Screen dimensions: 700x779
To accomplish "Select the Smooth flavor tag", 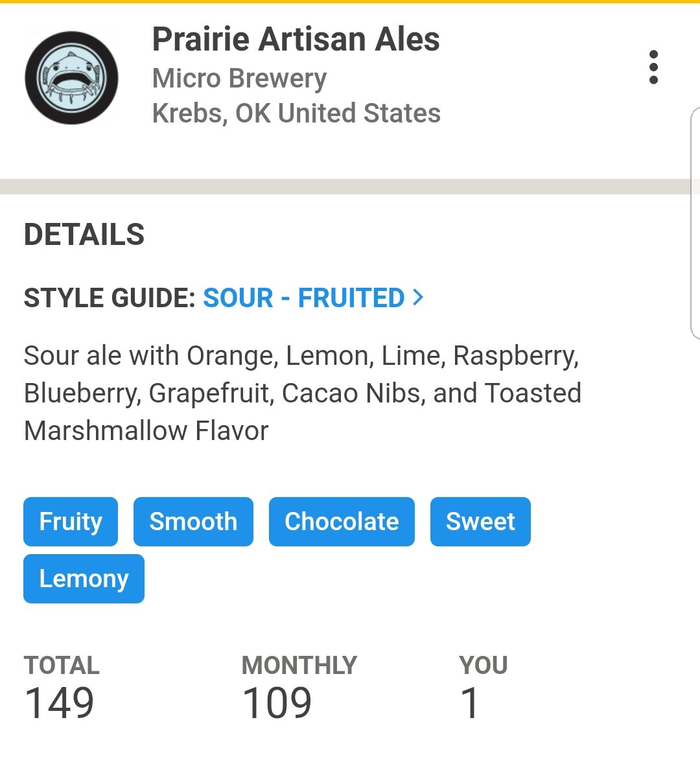I will (193, 522).
